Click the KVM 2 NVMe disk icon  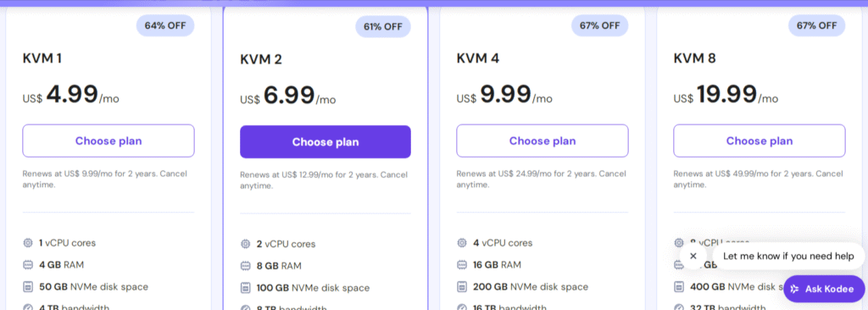tap(245, 288)
